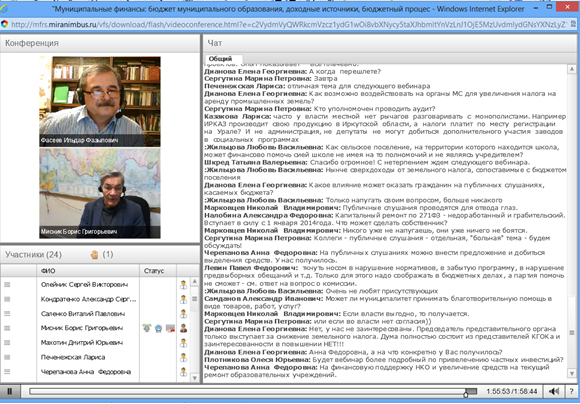Click row handle icon for Кондратенко Александр
This screenshot has width=580, height=404.
(x=7, y=299)
